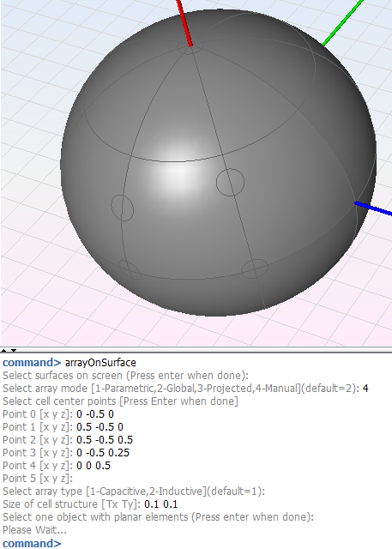Click the array mode value 4
Viewport: 392px width, 549px height.
coord(365,389)
